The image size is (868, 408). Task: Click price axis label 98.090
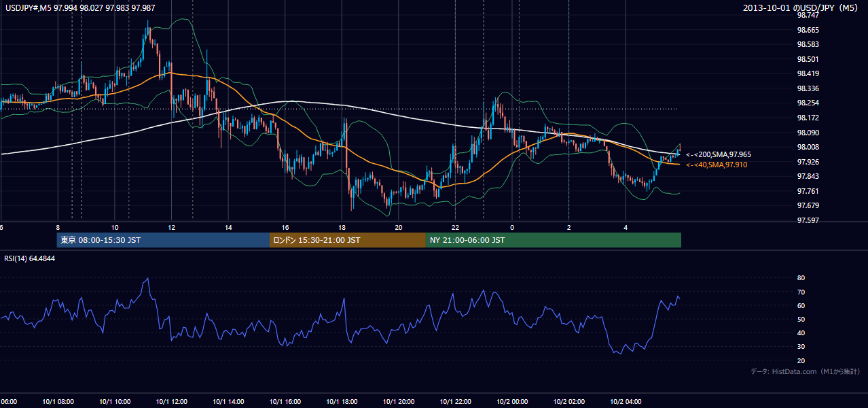click(808, 133)
